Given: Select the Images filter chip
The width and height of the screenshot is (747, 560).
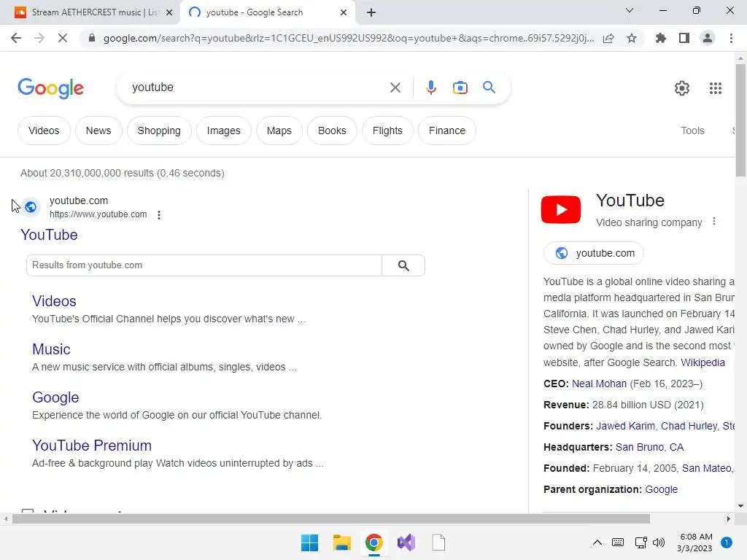Looking at the screenshot, I should point(223,131).
